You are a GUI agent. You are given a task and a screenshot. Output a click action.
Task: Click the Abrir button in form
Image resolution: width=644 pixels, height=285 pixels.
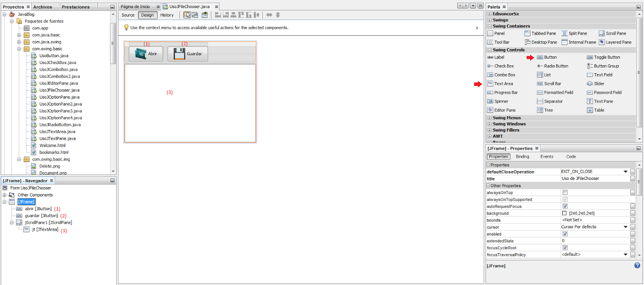point(146,54)
